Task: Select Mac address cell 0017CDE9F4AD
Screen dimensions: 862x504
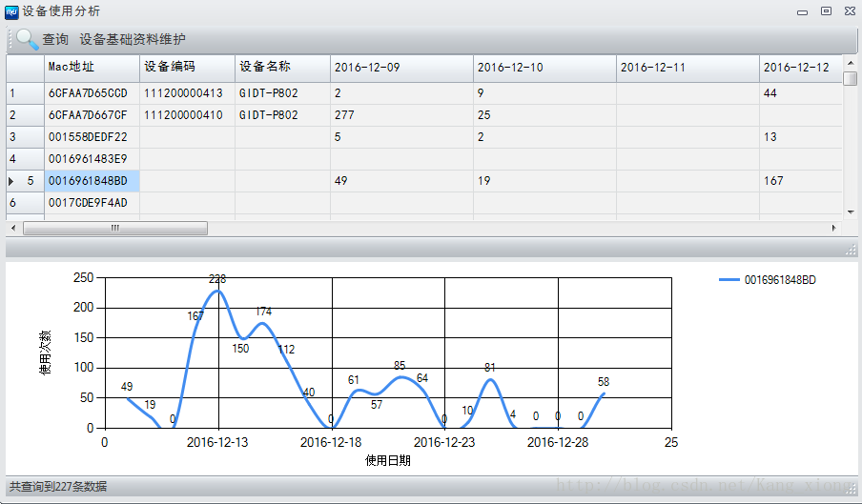Action: click(x=92, y=203)
